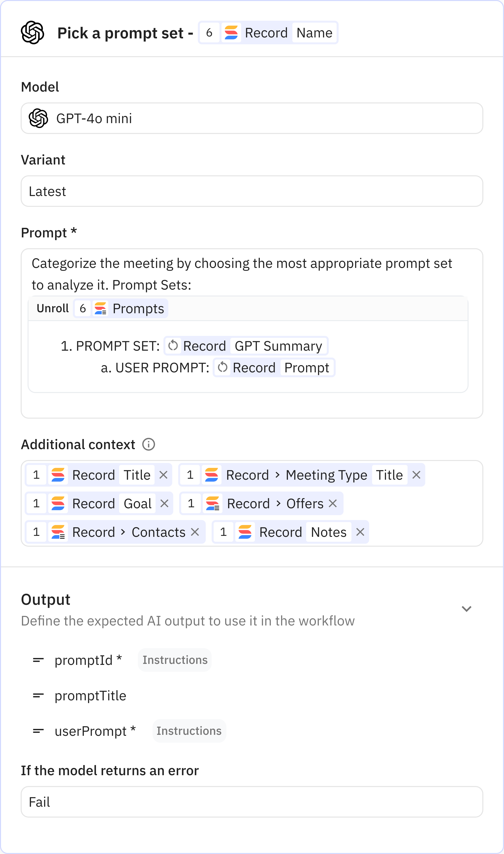Click the OpenAI icon inside the Model field
The height and width of the screenshot is (854, 504).
coord(39,118)
